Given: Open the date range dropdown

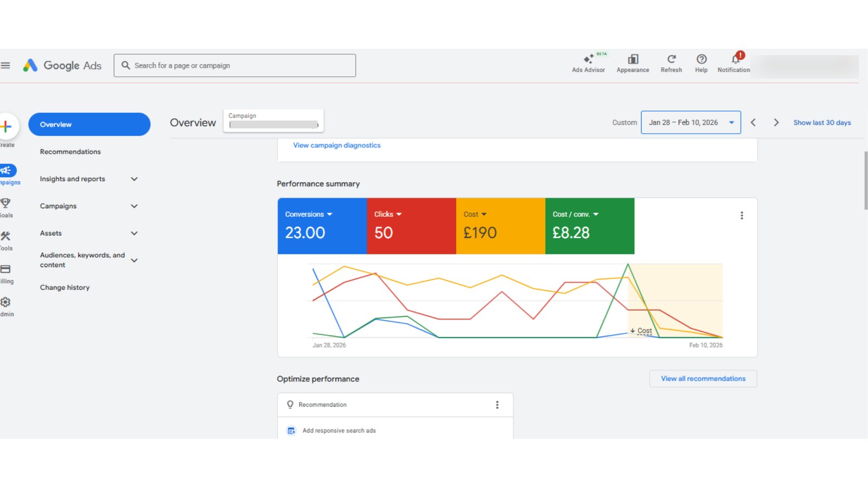Looking at the screenshot, I should [x=691, y=123].
